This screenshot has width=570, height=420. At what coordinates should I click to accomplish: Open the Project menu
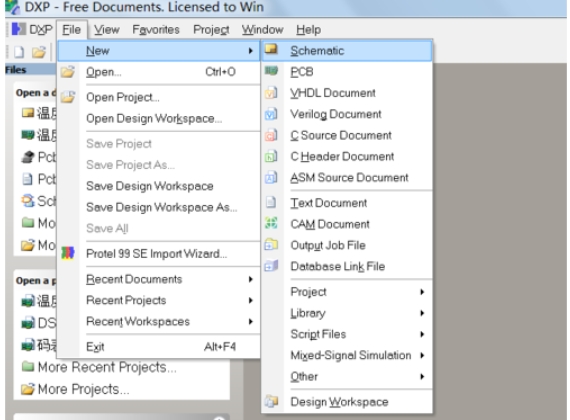211,29
